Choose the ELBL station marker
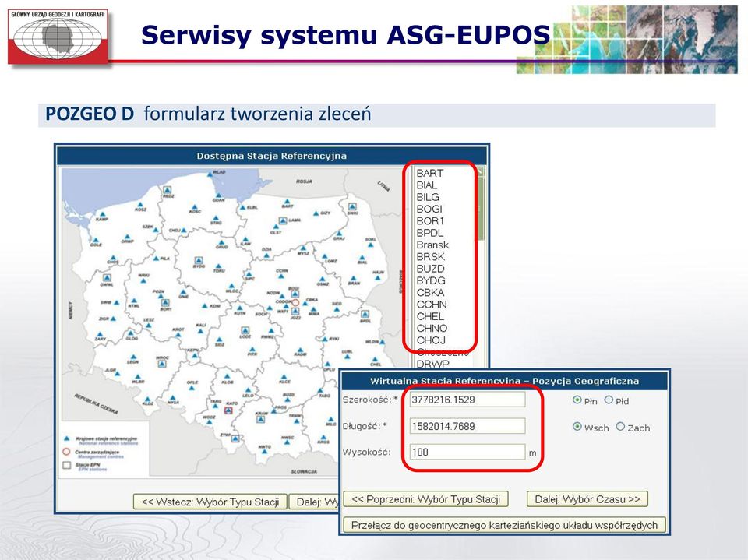The width and height of the screenshot is (748, 560). pyautogui.click(x=242, y=207)
